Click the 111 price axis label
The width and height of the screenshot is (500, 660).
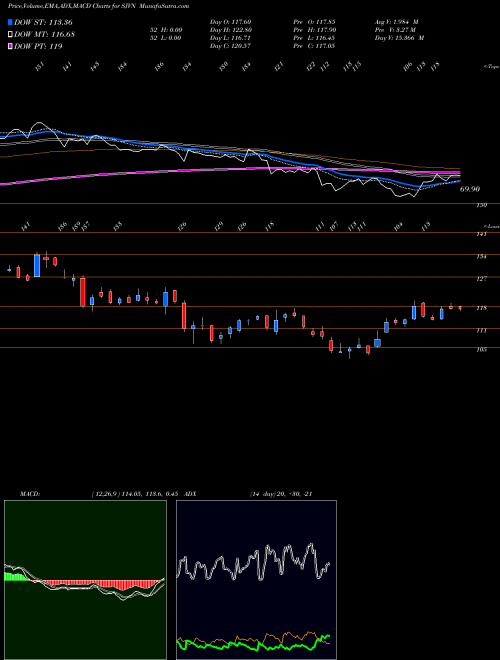click(x=481, y=331)
